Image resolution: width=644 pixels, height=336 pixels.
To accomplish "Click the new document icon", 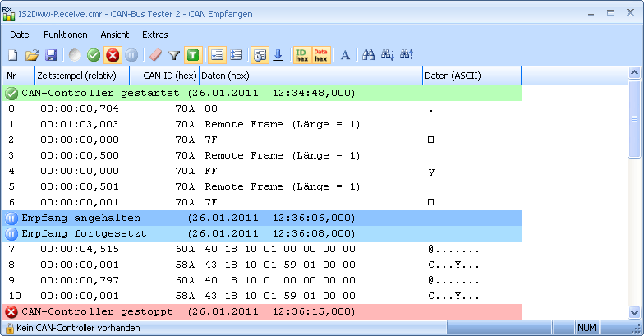I will (x=13, y=55).
